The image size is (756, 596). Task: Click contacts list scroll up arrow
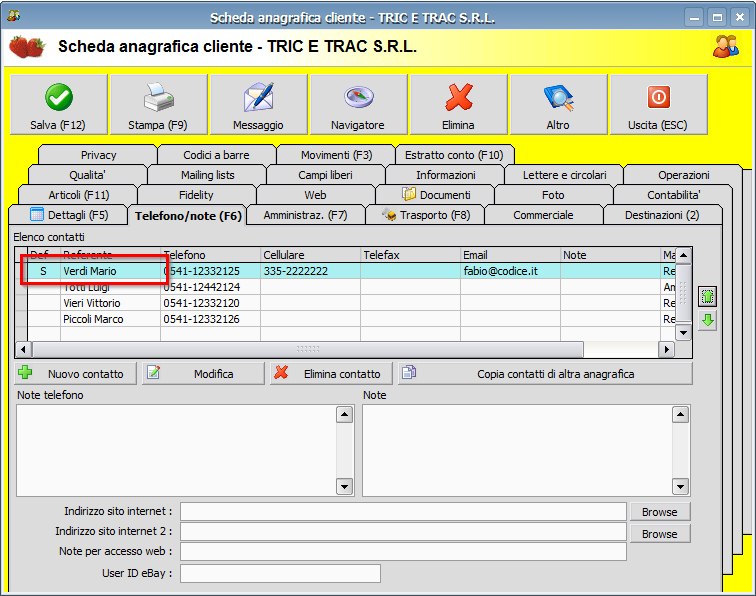pyautogui.click(x=683, y=255)
